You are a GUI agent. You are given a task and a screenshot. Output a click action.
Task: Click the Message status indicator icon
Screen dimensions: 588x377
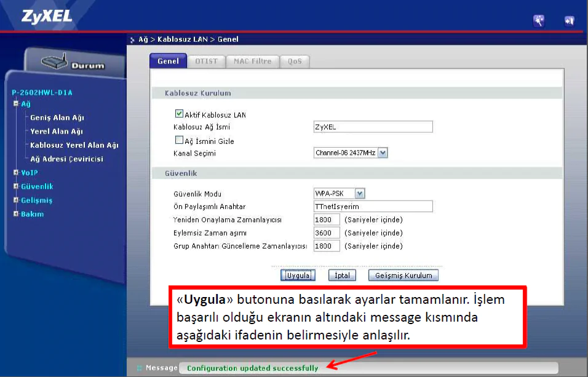(x=139, y=368)
